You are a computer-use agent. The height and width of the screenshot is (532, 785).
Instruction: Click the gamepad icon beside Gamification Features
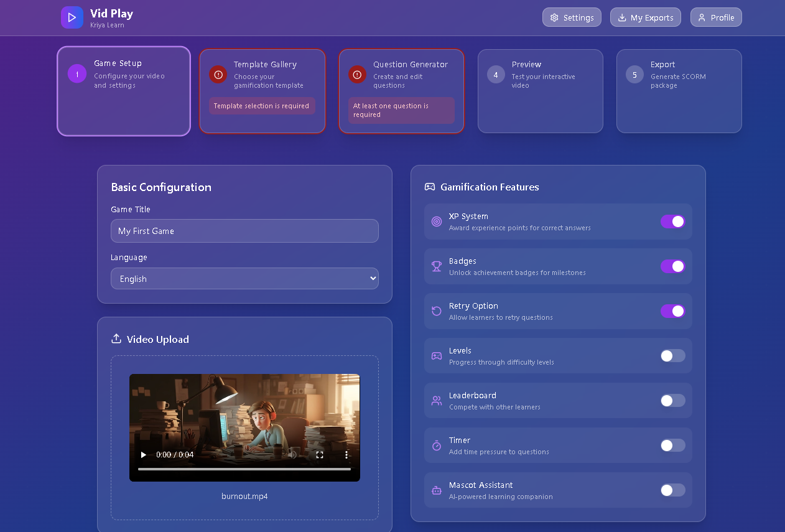point(430,187)
